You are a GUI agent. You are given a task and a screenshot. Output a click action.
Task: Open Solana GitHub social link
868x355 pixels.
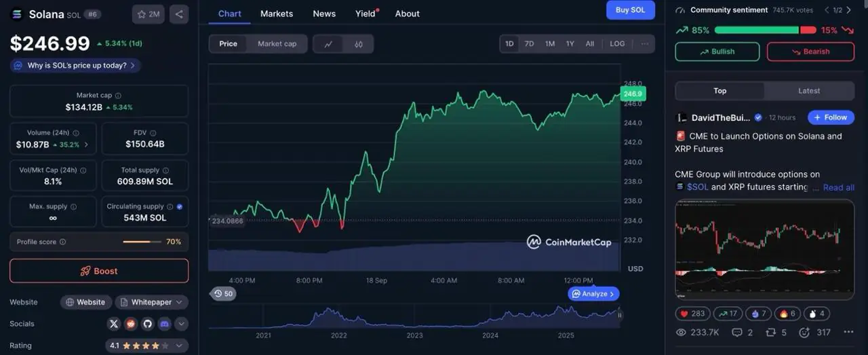coord(147,324)
